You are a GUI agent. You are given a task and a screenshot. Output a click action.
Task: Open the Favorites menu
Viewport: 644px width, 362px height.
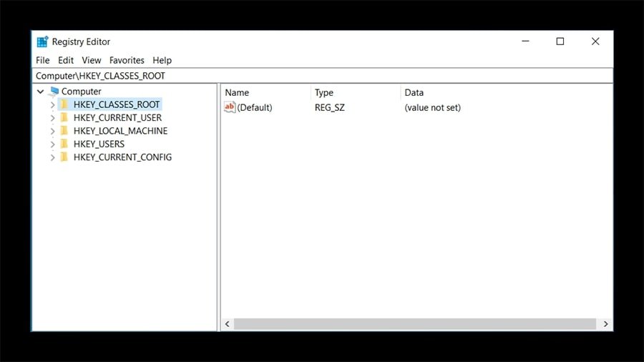pyautogui.click(x=127, y=60)
